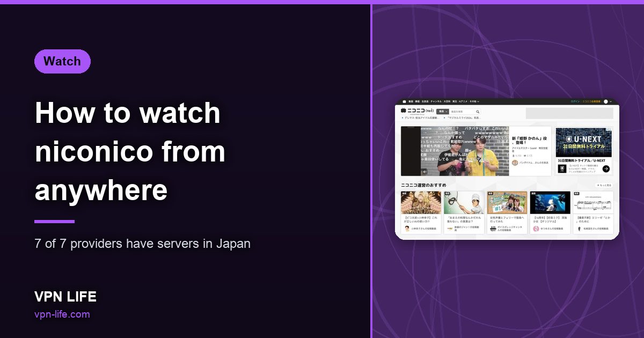Image resolution: width=644 pixels, height=338 pixels.
Task: Click ボイスガレッジチャンネル channel icon
Action: (492, 229)
